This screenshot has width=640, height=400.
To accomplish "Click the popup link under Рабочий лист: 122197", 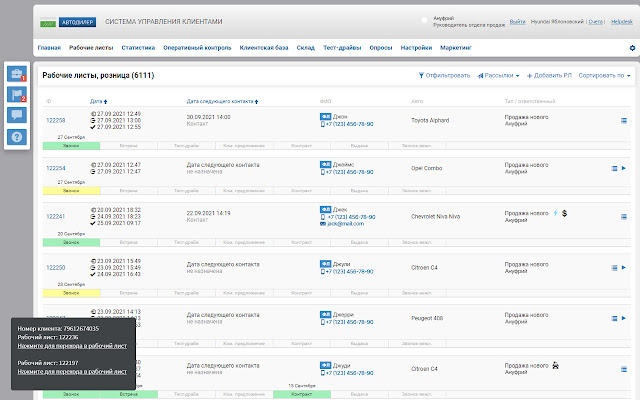I will (72, 371).
